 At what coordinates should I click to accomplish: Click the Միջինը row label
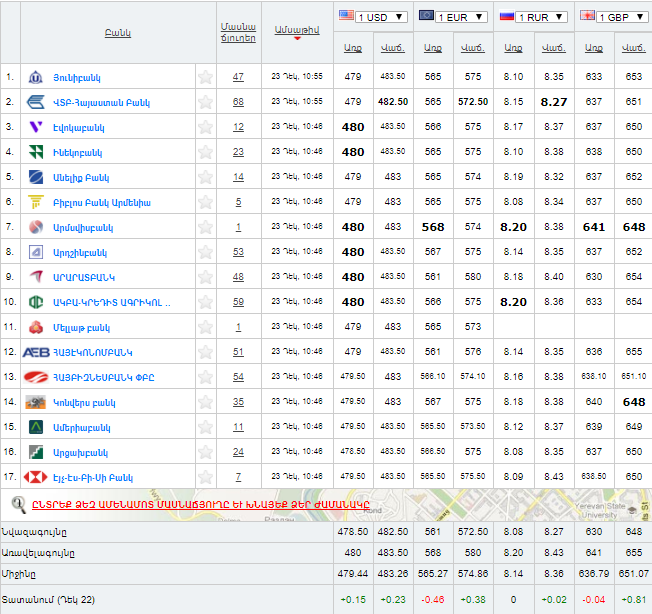pos(19,575)
